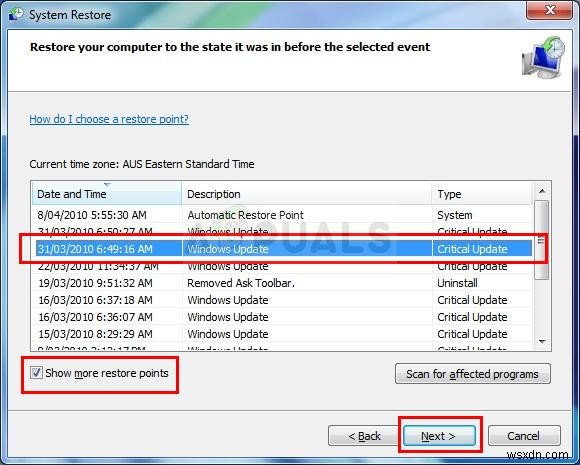The width and height of the screenshot is (580, 465).
Task: Click the System Restore title bar icon
Action: (16, 14)
